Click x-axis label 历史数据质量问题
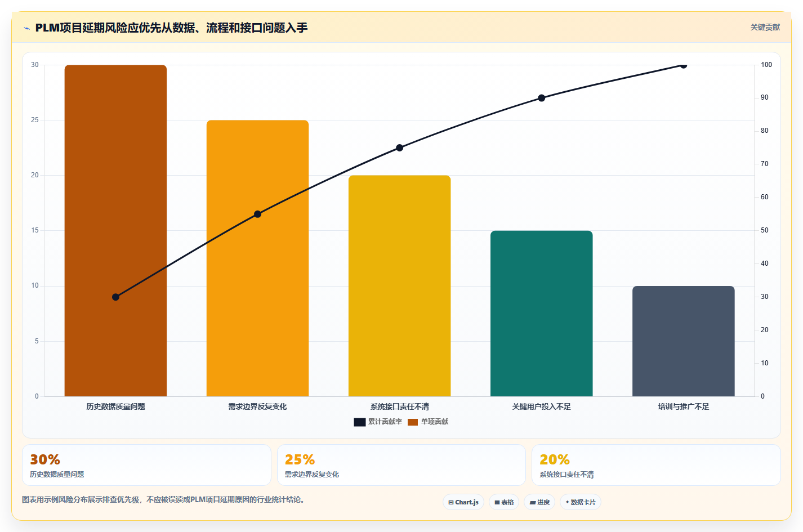 (115, 406)
